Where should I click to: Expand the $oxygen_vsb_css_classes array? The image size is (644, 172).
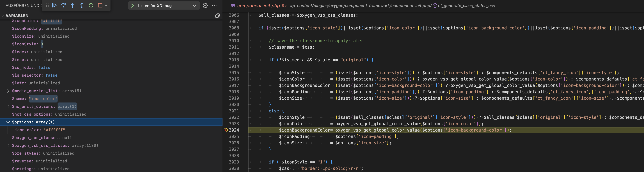tap(8, 145)
